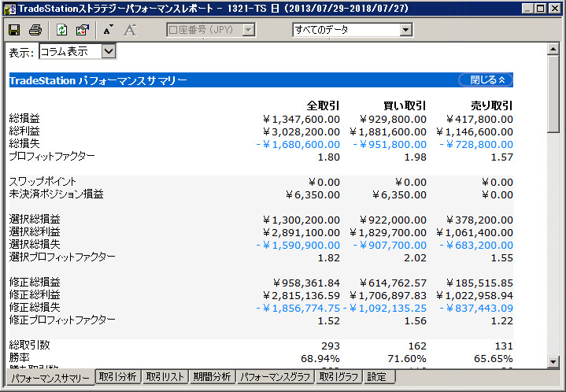Switch to the パフォーマンスグラフ tab
Viewport: 566px width, 392px height.
click(x=275, y=377)
